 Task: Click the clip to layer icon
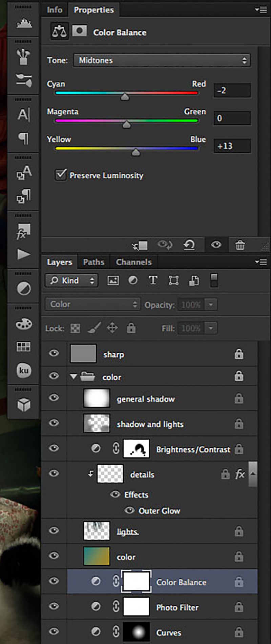tap(140, 245)
